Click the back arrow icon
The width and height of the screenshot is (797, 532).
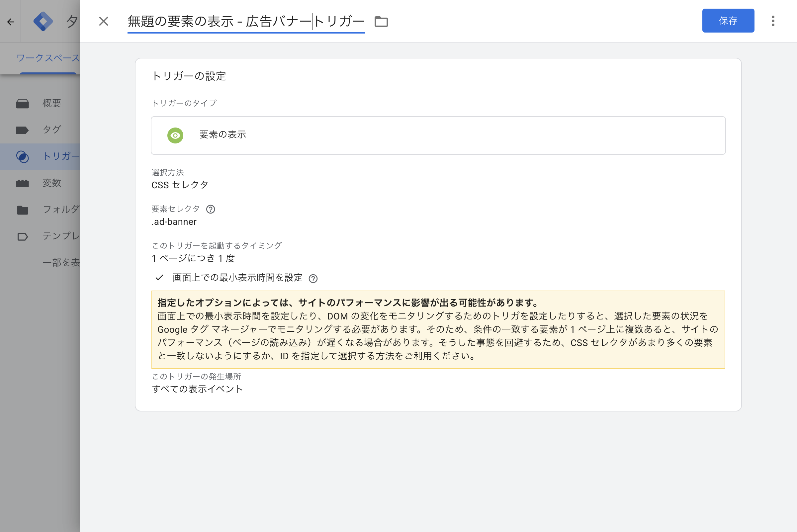pos(11,22)
